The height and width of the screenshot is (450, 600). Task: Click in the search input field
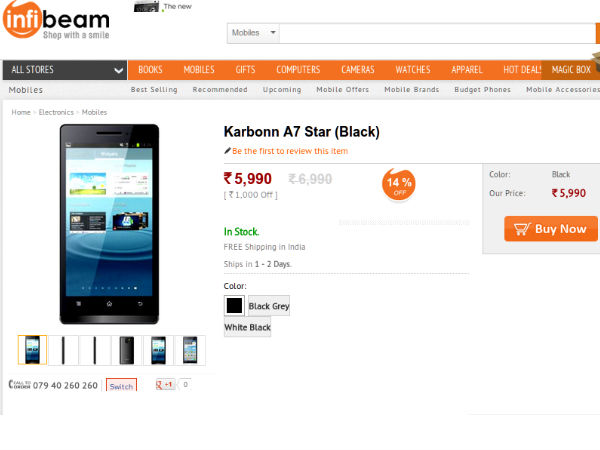(x=437, y=33)
